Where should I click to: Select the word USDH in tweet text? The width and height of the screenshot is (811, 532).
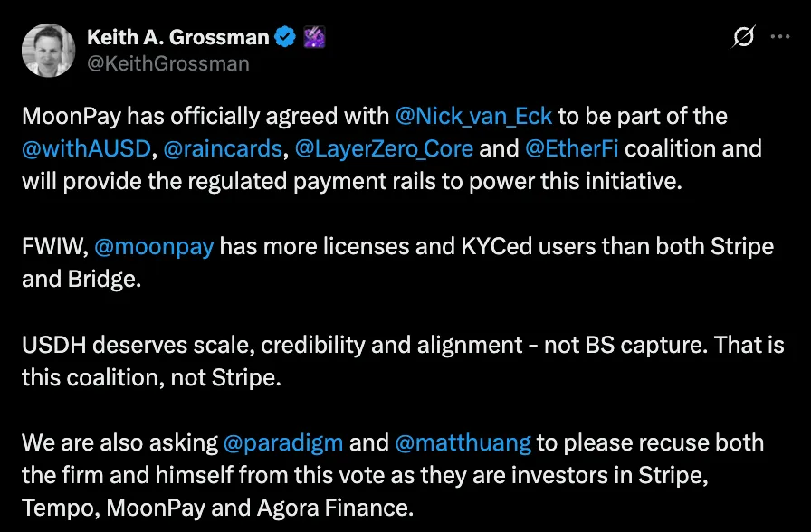click(54, 345)
